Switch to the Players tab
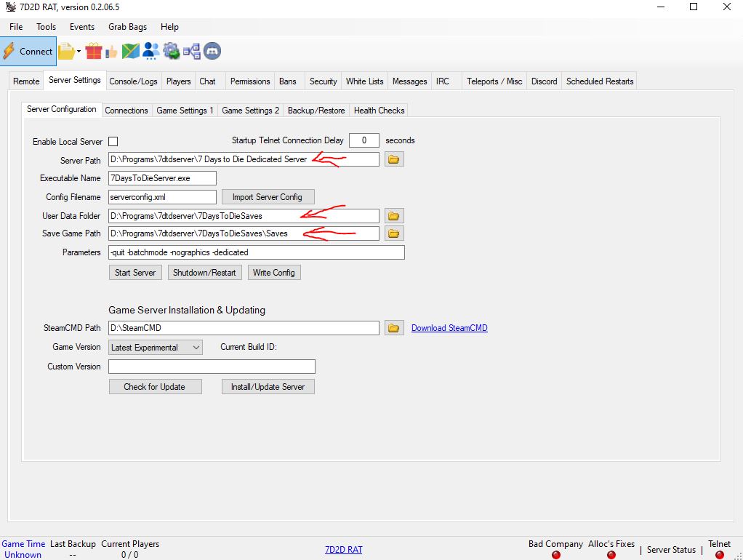The width and height of the screenshot is (743, 560). tap(178, 81)
